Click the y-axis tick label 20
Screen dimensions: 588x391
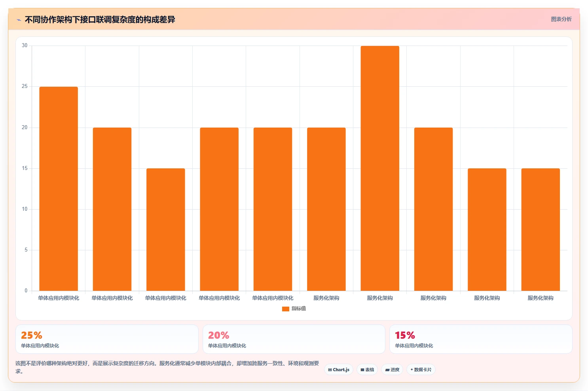point(25,128)
